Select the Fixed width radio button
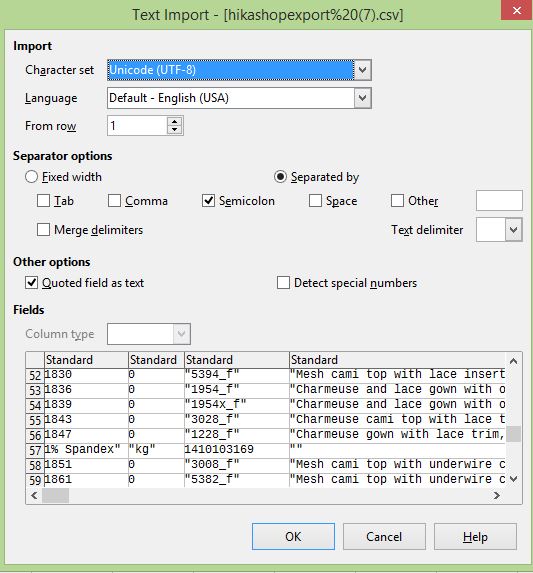 31,177
